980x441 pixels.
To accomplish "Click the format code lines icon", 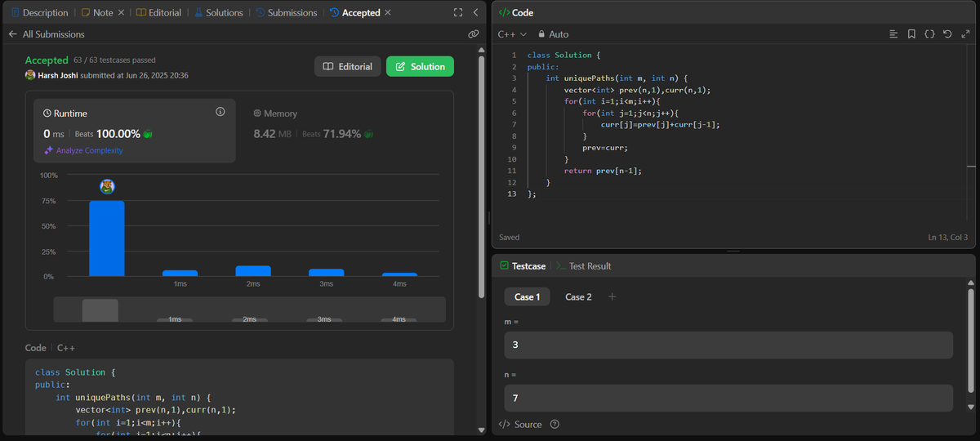I will coord(893,34).
